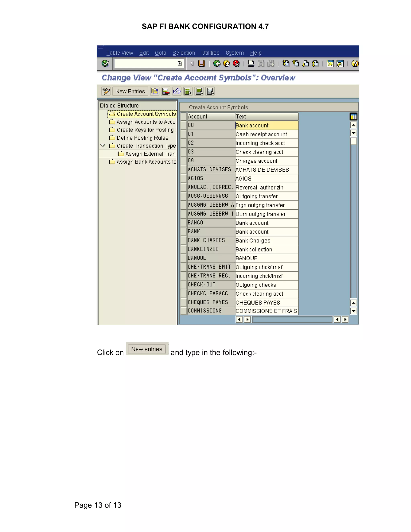The image size is (411, 532).
Task: Select row selector for account 00
Action: point(184,125)
